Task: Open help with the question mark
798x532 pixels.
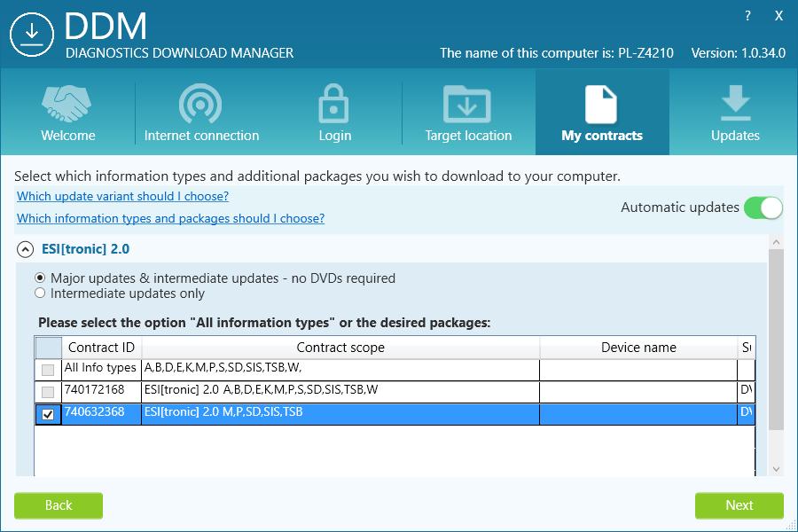Action: pos(747,16)
